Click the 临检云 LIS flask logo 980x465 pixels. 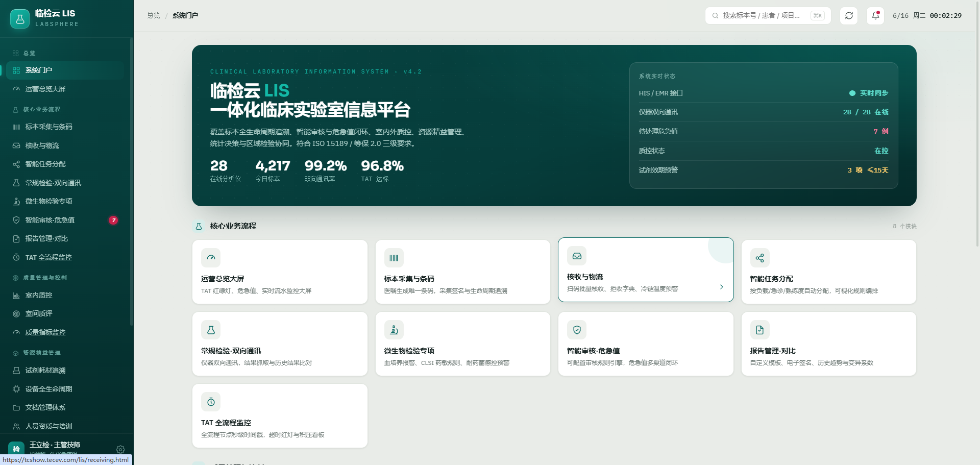[x=20, y=19]
